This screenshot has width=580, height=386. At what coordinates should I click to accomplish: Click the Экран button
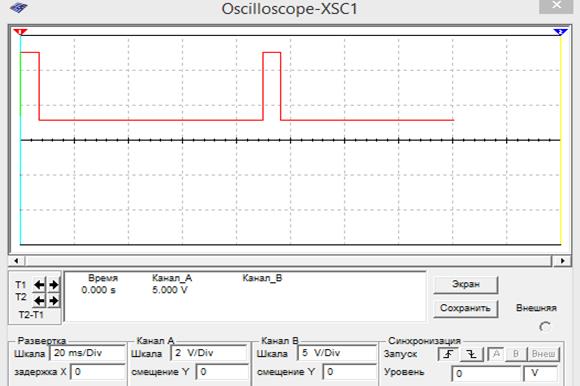466,285
